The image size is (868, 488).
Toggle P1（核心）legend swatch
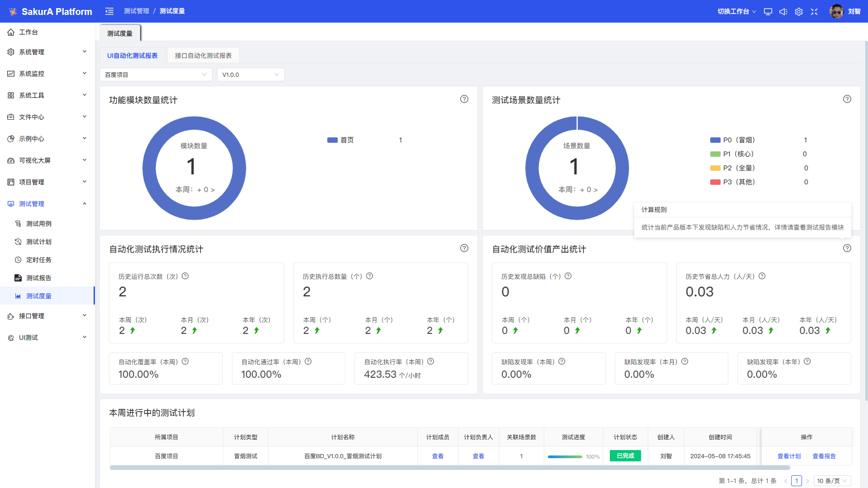[715, 154]
